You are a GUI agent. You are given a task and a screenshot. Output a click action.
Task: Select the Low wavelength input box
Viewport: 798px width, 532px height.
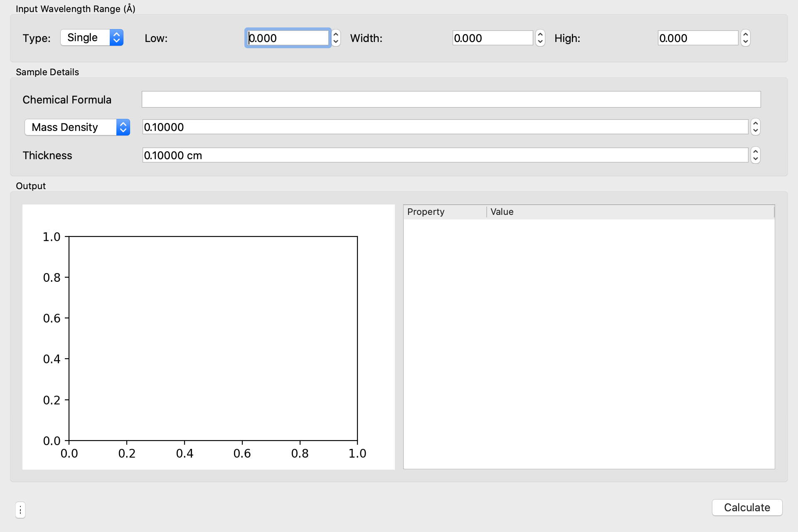(x=288, y=38)
